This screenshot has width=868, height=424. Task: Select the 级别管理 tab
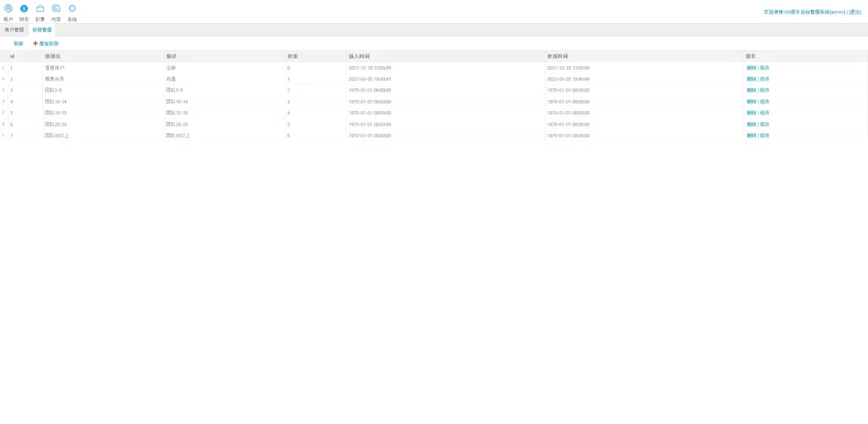[42, 30]
